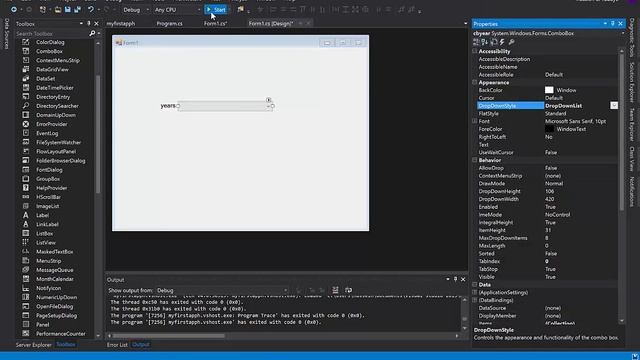Click the Toolbox search magnifier icon
Image resolution: width=640 pixels, height=360 pixels.
pos(92,33)
